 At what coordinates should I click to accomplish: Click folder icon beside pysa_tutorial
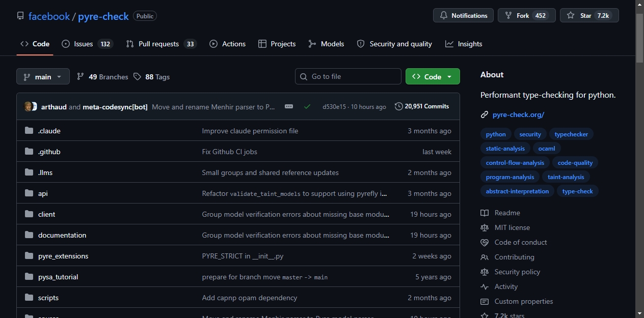click(x=29, y=277)
